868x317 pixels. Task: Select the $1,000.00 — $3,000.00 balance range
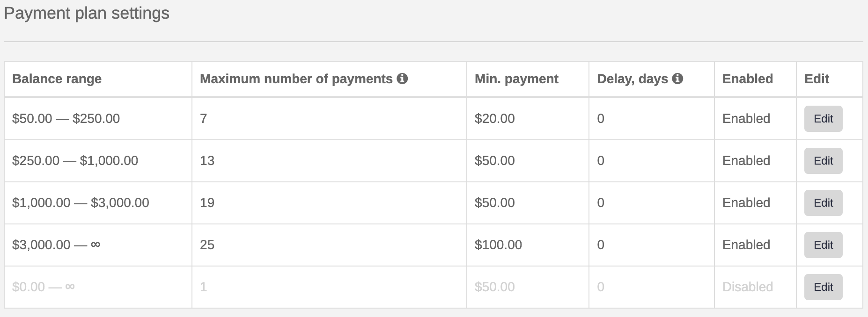(80, 203)
